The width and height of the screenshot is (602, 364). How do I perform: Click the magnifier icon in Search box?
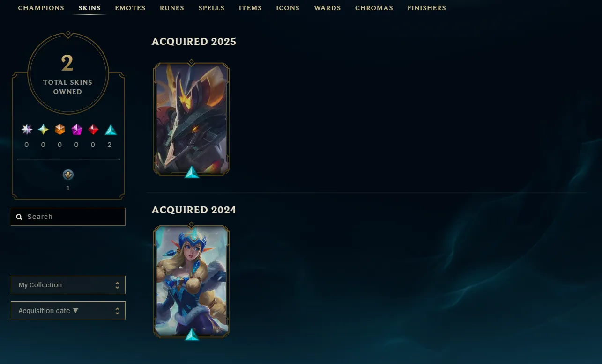click(x=19, y=217)
